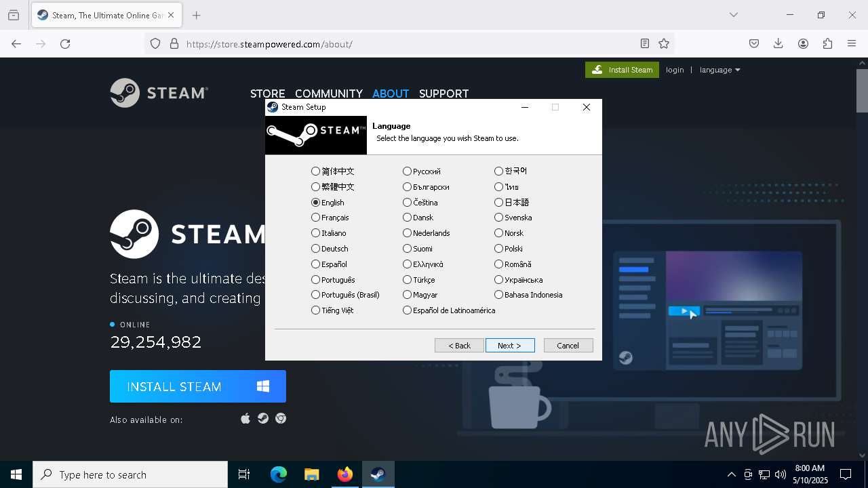Click the Windows search box
This screenshot has width=868, height=488.
pyautogui.click(x=130, y=474)
